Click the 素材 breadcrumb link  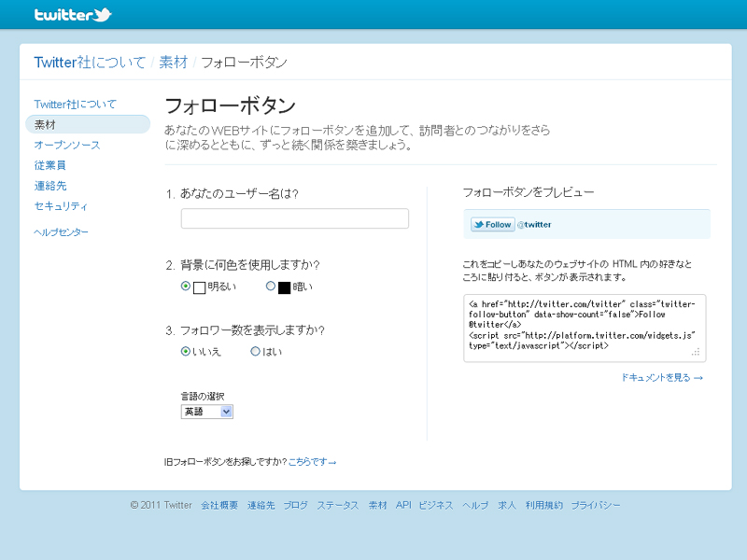pyautogui.click(x=174, y=63)
